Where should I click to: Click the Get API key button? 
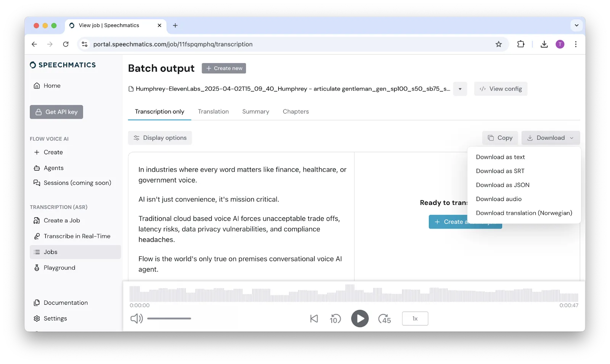(56, 112)
